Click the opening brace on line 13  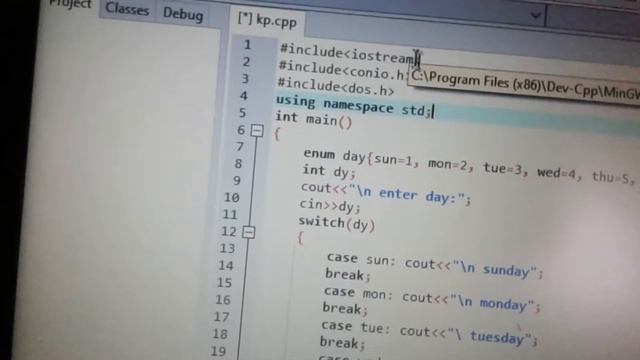point(300,238)
